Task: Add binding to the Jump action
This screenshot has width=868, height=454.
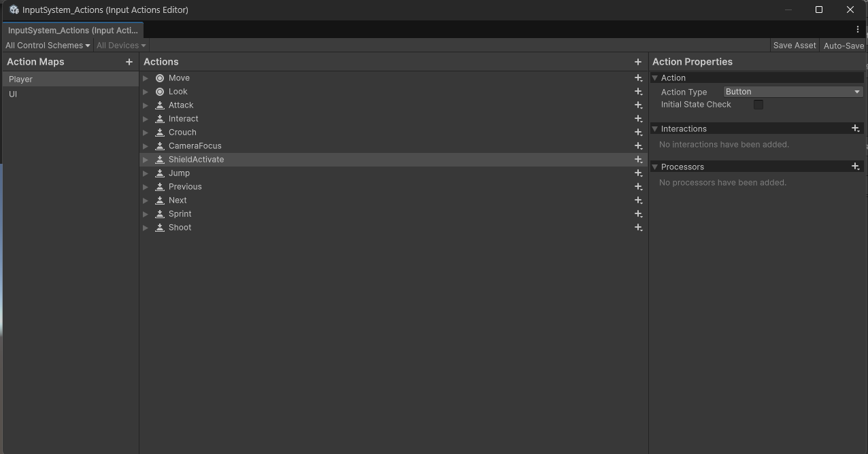Action: pyautogui.click(x=638, y=173)
